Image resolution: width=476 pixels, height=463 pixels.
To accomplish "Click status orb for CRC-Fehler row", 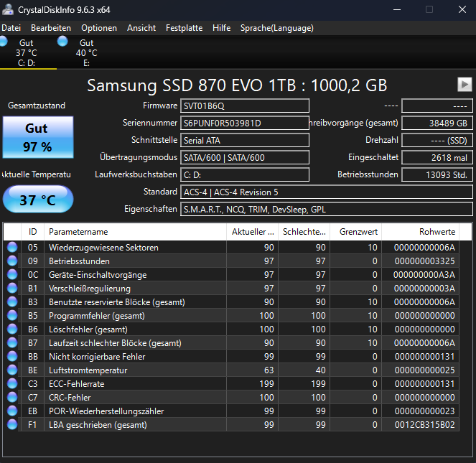I will pos(12,397).
